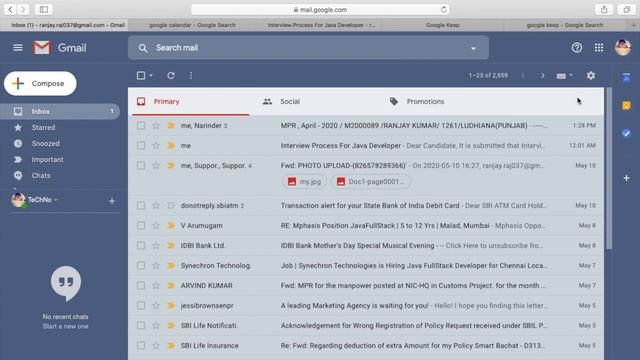
Task: Click the mail.google.com address bar
Action: pyautogui.click(x=320, y=9)
